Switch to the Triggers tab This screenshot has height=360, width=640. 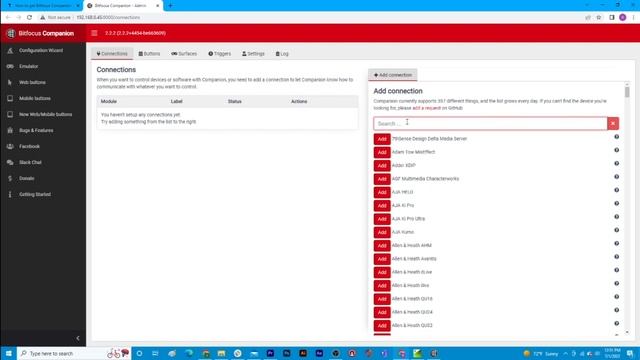point(220,53)
